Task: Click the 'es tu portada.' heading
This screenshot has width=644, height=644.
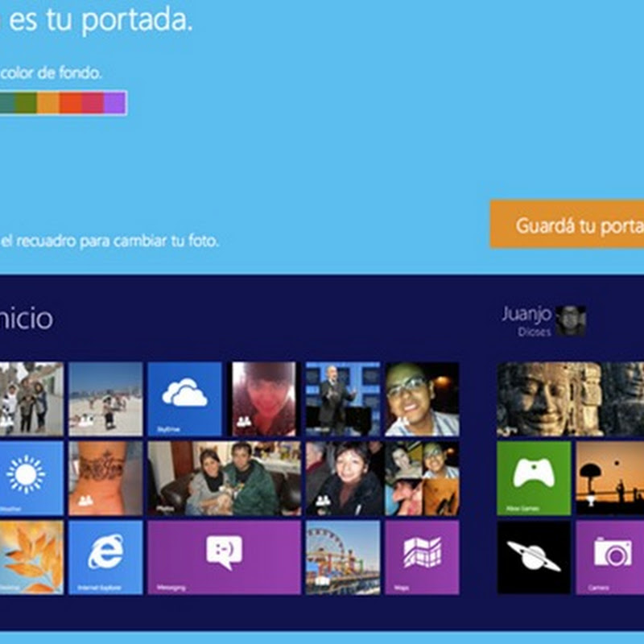Action: 101,21
